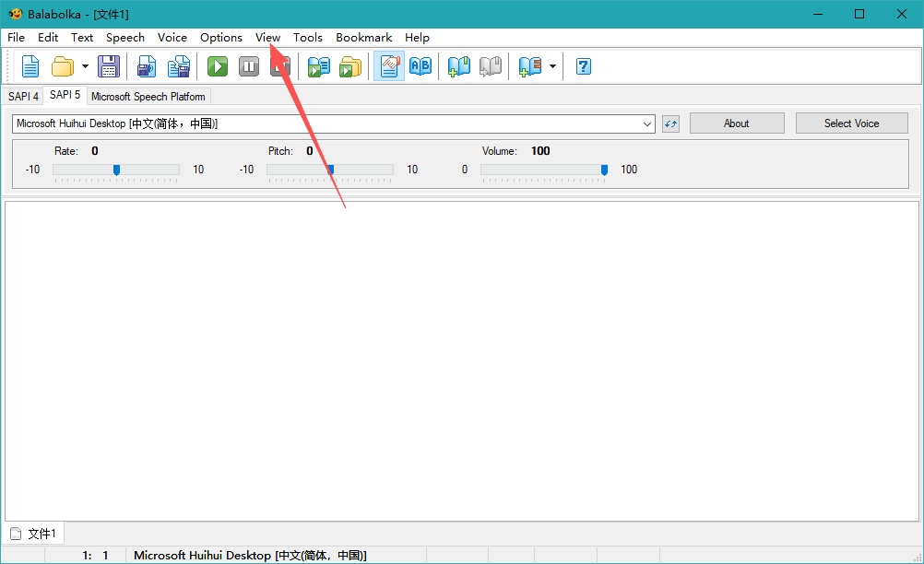Viewport: 924px width, 564px height.
Task: Open the Tools menu
Action: click(x=308, y=38)
